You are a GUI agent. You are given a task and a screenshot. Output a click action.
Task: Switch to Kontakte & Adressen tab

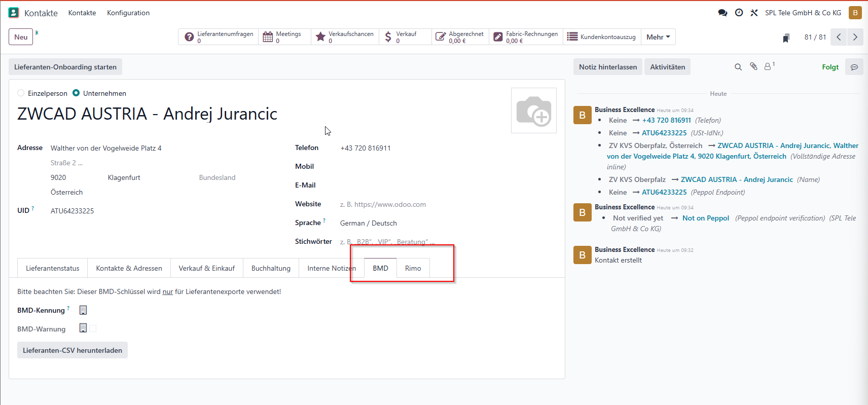coord(129,268)
